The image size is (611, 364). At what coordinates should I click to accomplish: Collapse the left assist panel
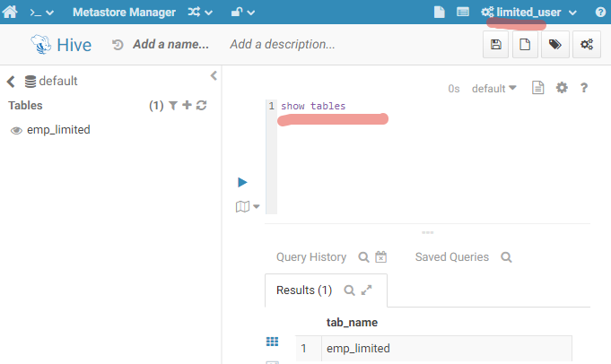(x=214, y=76)
